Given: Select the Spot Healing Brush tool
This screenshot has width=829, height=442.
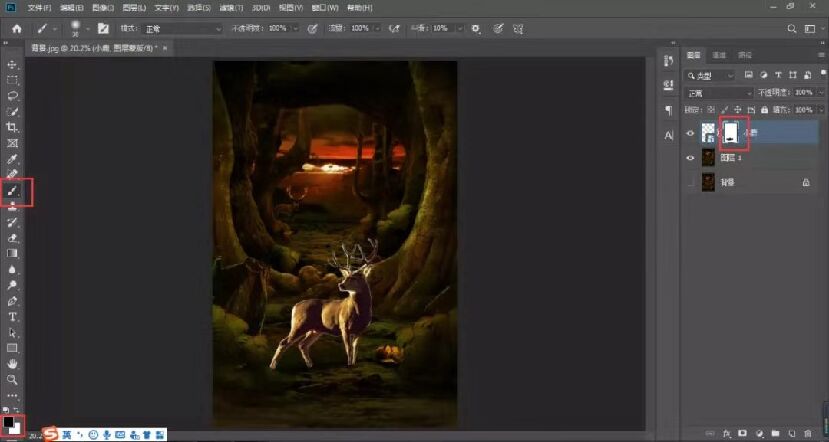Looking at the screenshot, I should point(12,174).
